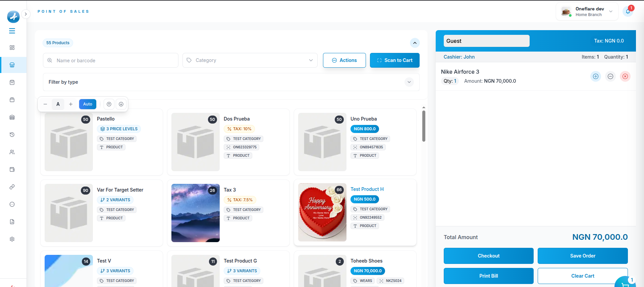This screenshot has height=287, width=644.
Task: Click the Print Bill button
Action: click(x=489, y=276)
